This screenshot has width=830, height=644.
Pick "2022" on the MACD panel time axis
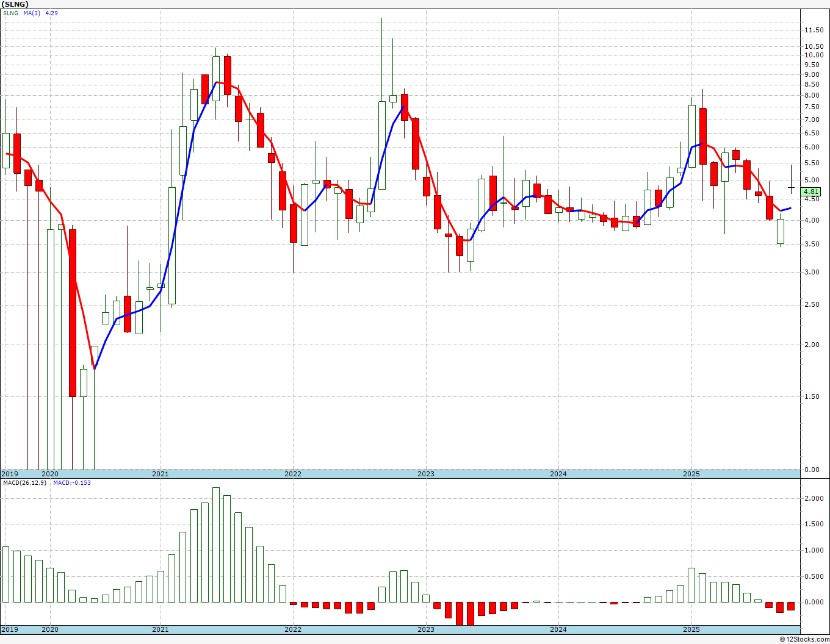click(x=293, y=629)
